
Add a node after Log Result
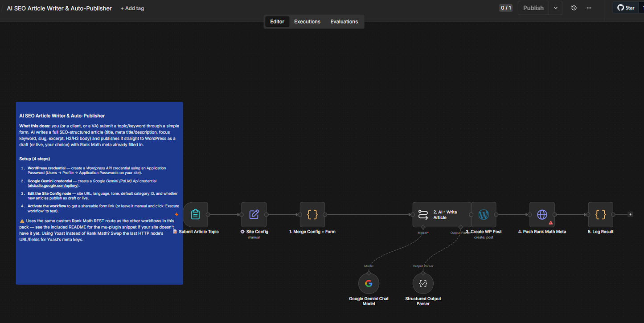630,215
